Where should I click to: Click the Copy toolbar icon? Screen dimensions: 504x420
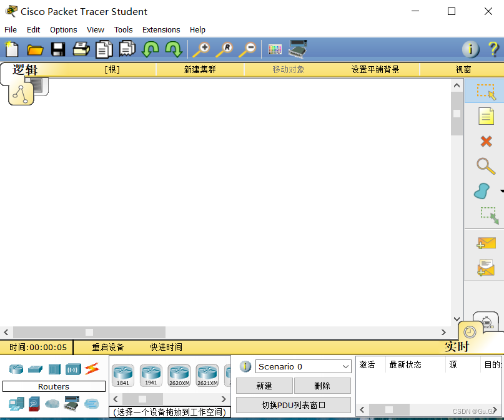click(x=104, y=49)
